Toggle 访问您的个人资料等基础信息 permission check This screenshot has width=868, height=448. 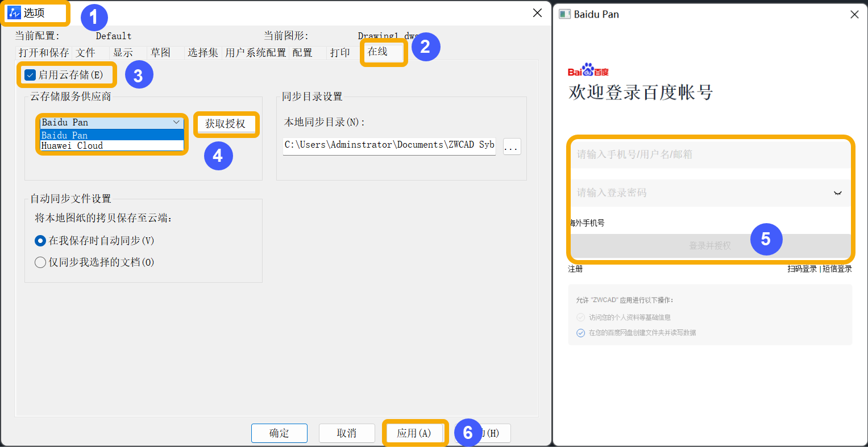pos(580,317)
